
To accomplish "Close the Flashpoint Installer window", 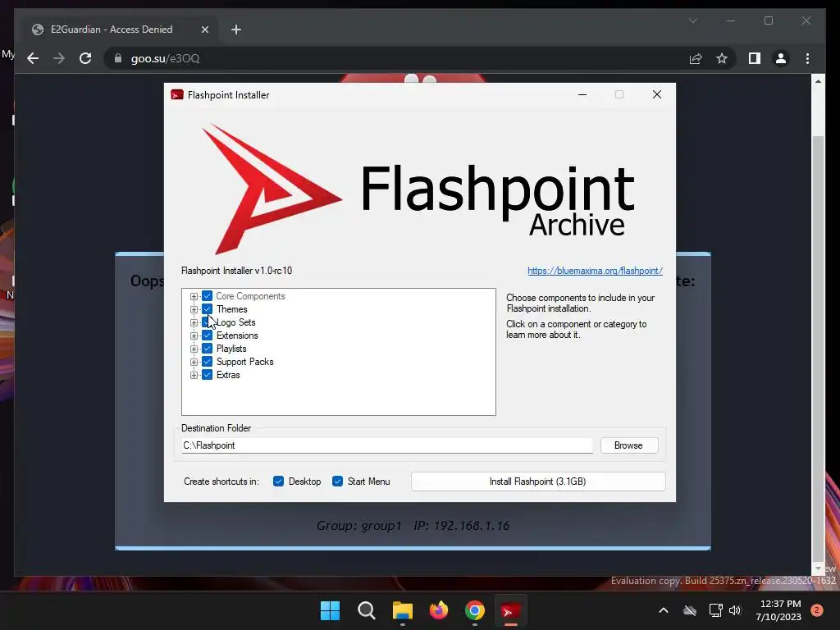I will point(657,95).
